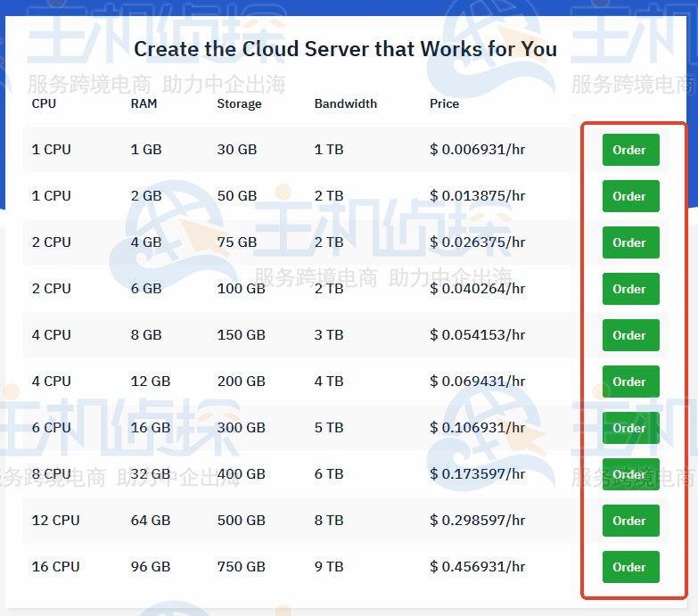
Task: Click the Bandwidth column header
Action: coord(346,103)
